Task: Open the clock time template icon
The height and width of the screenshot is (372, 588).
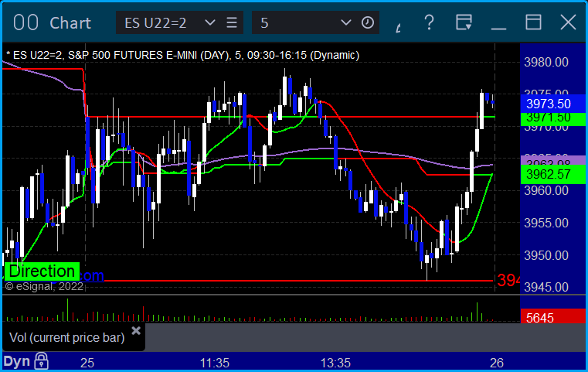Action: click(x=368, y=23)
